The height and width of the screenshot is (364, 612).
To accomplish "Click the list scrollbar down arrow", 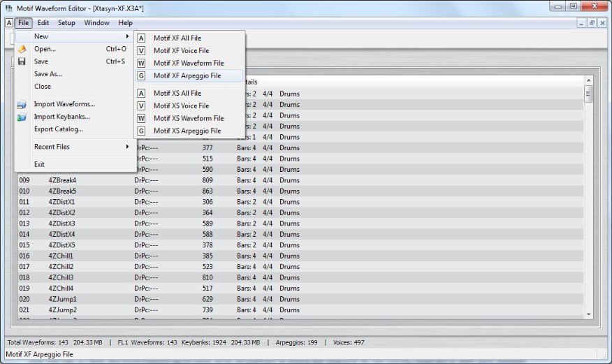I will pos(588,314).
